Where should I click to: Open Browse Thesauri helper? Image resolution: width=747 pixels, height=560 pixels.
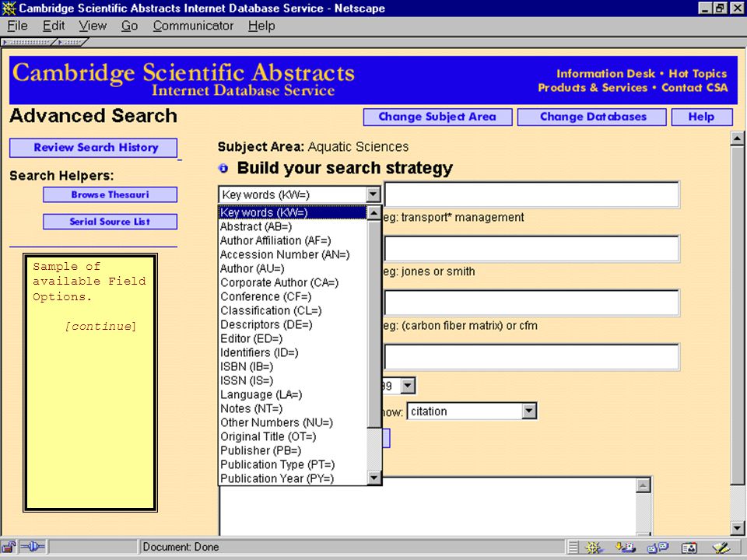point(110,194)
